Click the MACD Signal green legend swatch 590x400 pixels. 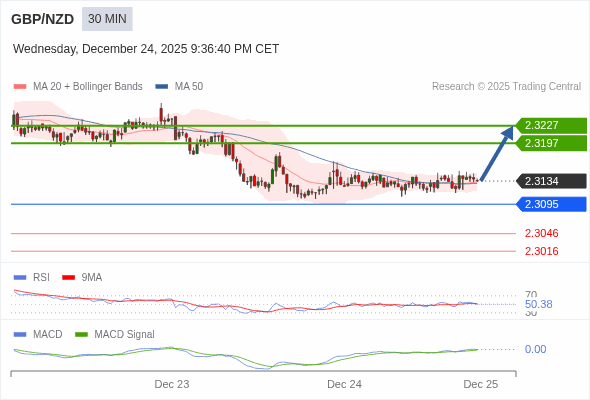tap(81, 335)
